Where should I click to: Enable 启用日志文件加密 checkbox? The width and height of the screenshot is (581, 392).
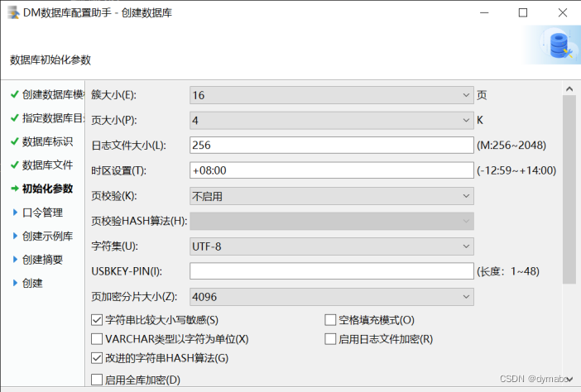[x=330, y=339]
